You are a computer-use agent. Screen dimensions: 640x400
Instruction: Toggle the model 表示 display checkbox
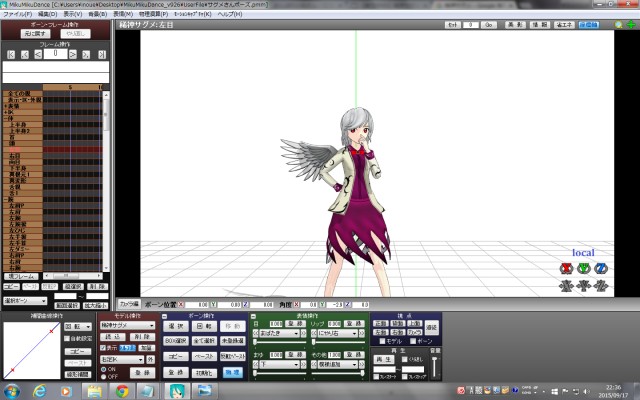103,348
